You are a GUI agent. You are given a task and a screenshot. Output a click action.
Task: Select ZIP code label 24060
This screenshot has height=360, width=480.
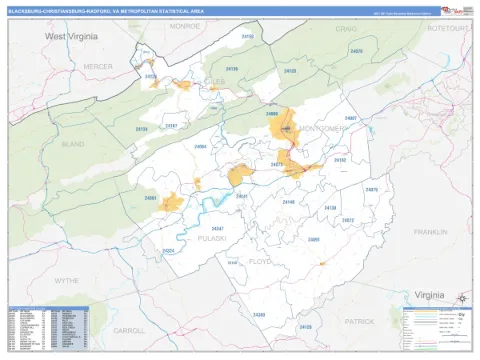coord(272,114)
